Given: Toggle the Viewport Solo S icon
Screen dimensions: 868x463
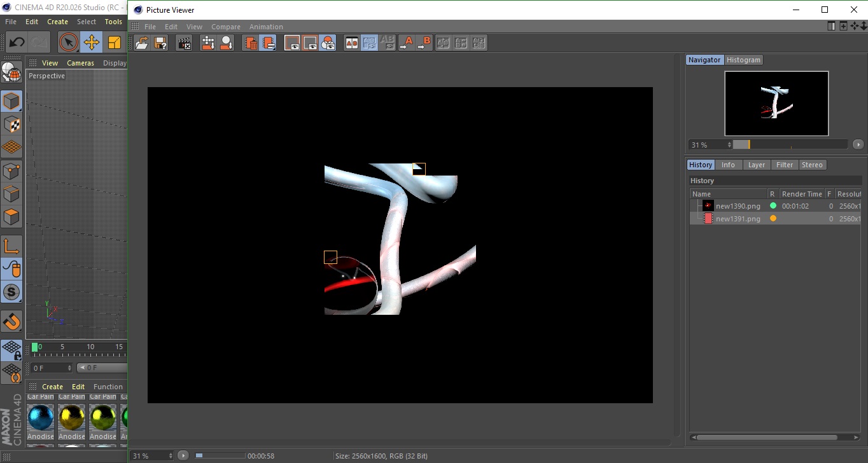Looking at the screenshot, I should (11, 293).
